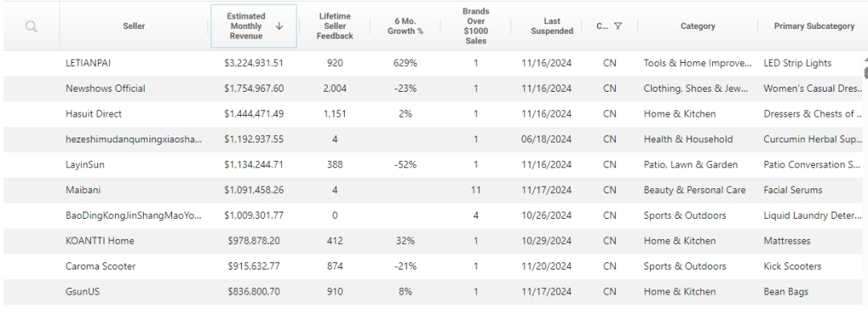Click the search magnifier icon
Viewport: 868px width, 309px height.
point(31,26)
